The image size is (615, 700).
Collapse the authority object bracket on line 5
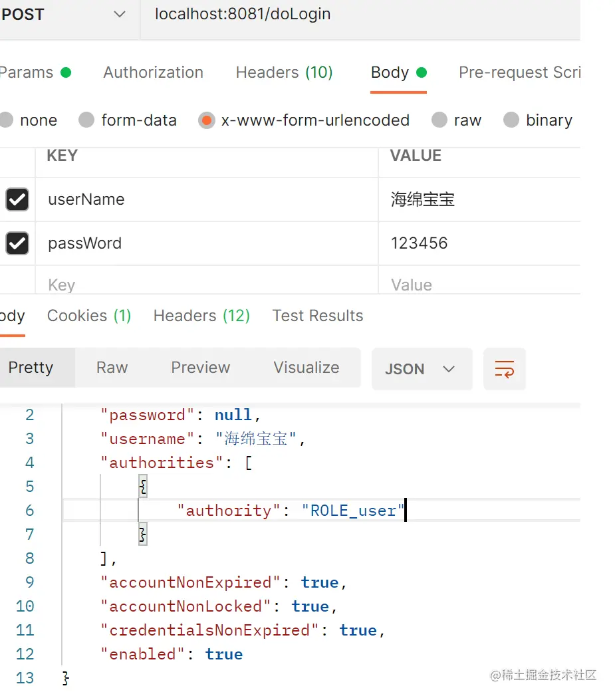click(142, 487)
